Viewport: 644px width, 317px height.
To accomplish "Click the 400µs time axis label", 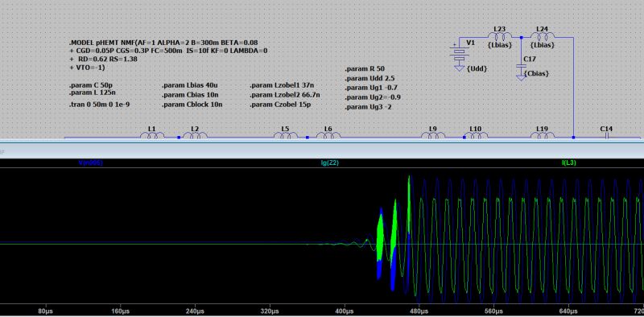I will [x=345, y=311].
